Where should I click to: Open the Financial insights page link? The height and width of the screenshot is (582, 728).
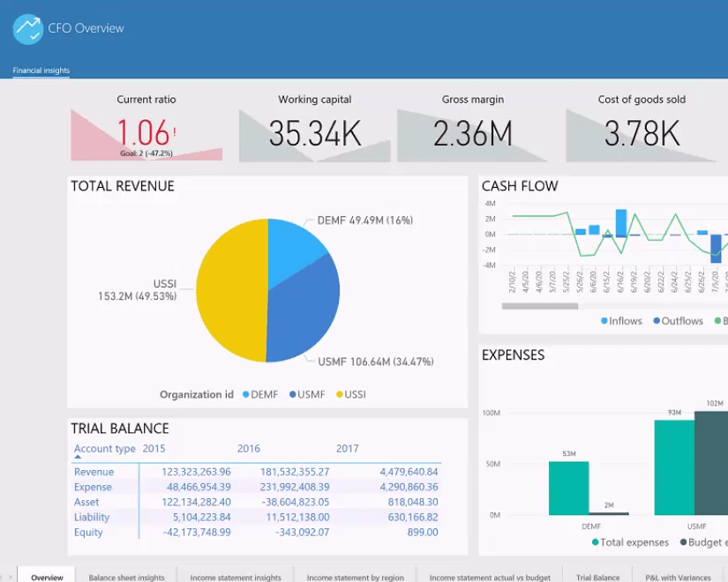[41, 71]
